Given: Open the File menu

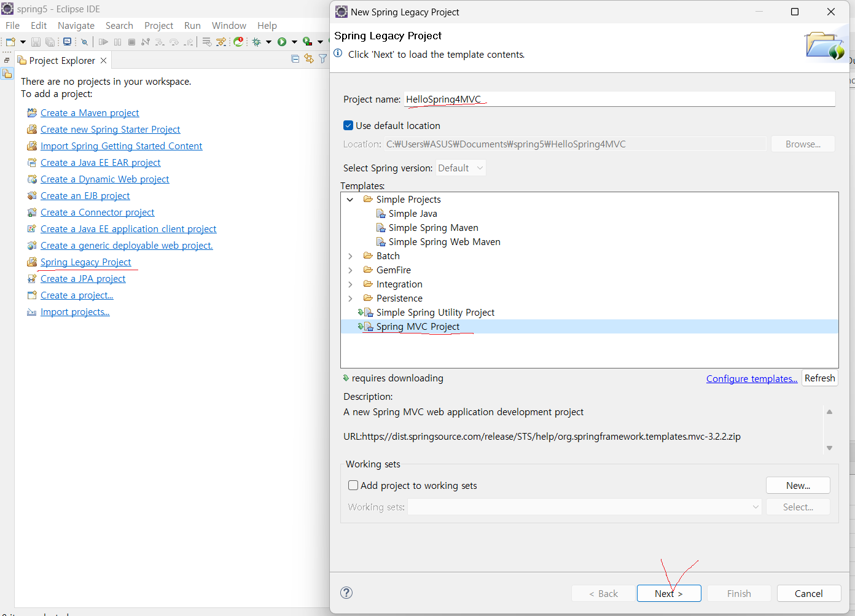Looking at the screenshot, I should pyautogui.click(x=12, y=25).
